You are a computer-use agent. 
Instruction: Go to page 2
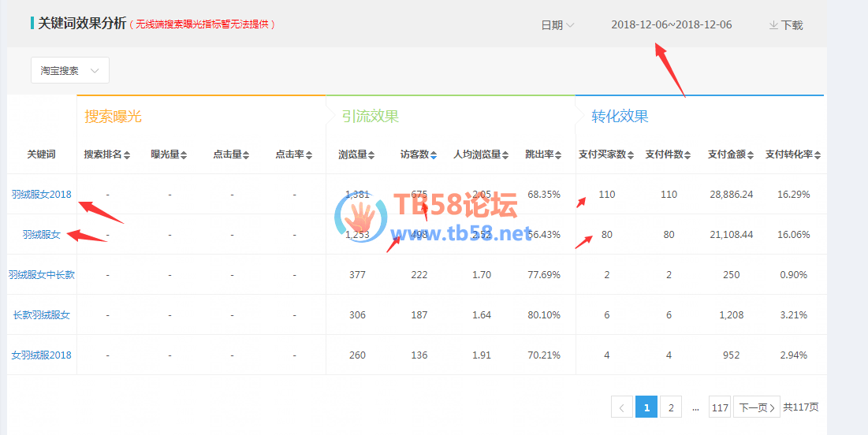[670, 407]
